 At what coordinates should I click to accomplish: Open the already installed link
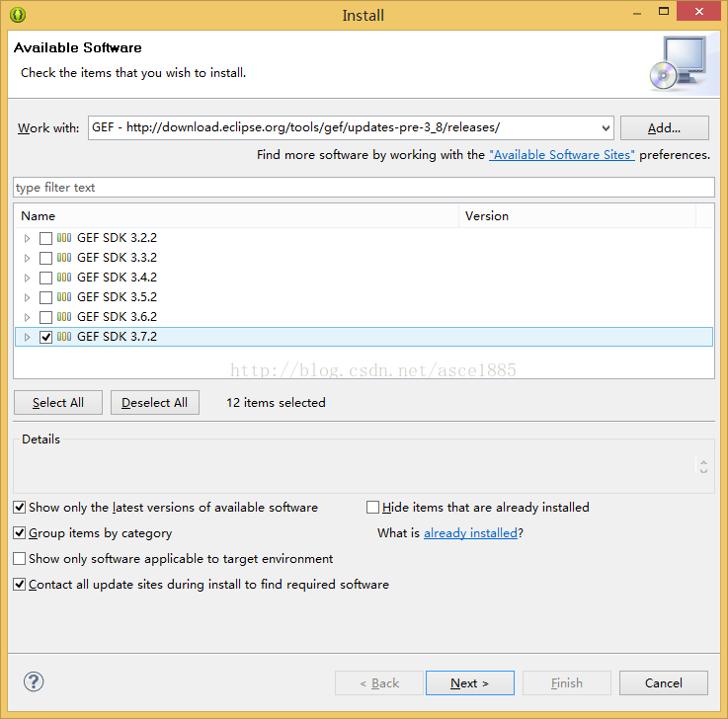click(x=470, y=533)
